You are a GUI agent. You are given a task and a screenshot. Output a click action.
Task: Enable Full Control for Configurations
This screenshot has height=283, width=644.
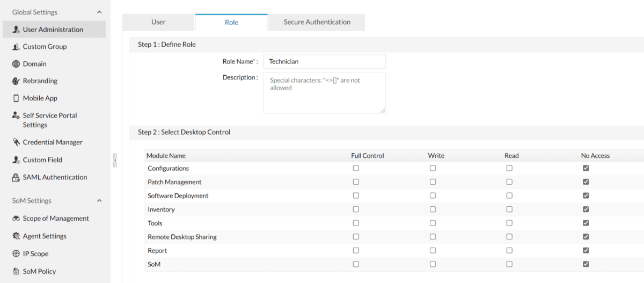click(x=356, y=168)
